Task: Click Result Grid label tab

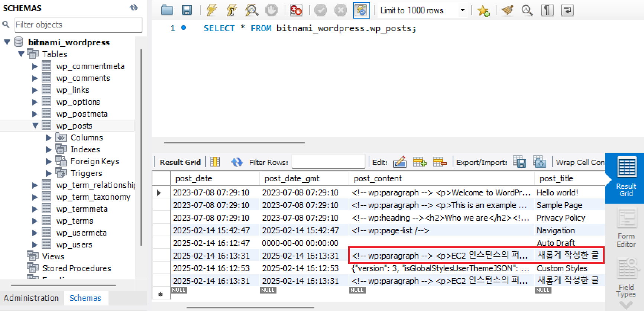Action: (x=180, y=162)
